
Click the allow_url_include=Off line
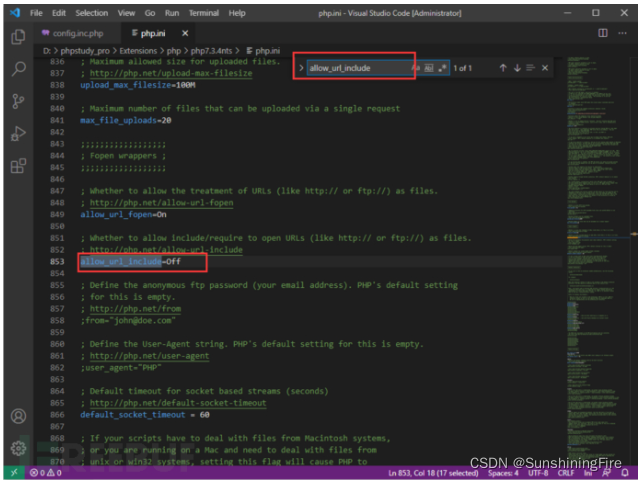click(130, 261)
